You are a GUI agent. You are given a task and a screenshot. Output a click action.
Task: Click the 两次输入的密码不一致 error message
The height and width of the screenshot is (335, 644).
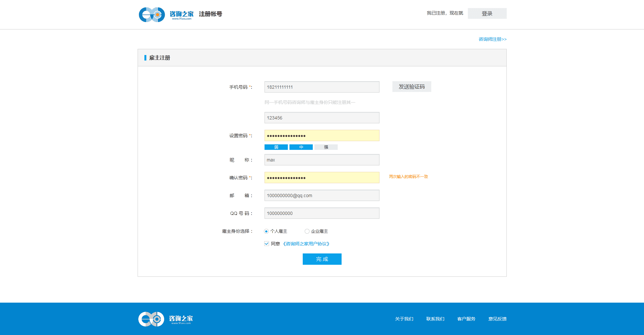click(409, 176)
